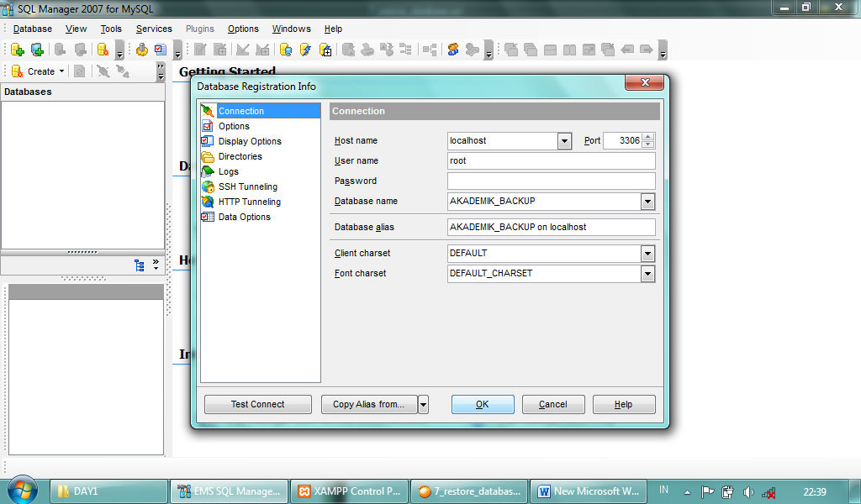Click the database-with-plus-document toolbar icon

325,50
